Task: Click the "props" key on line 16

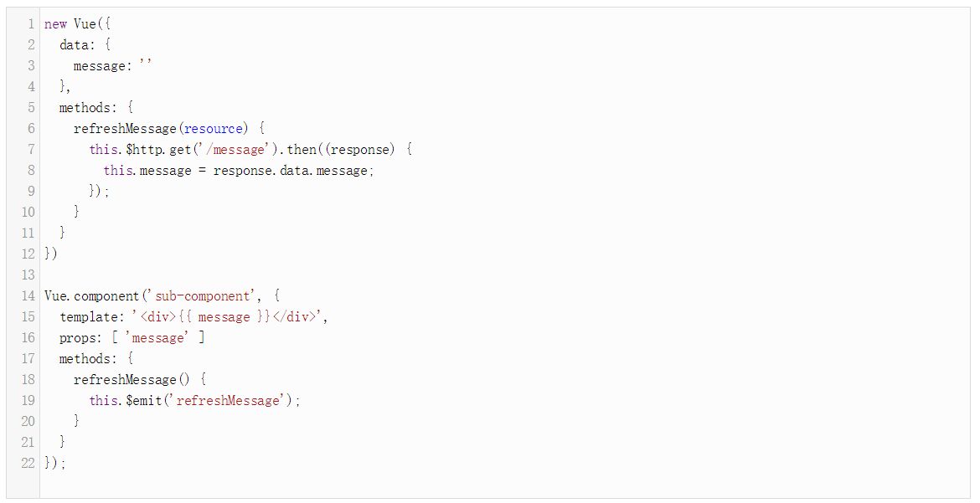Action: (78, 338)
